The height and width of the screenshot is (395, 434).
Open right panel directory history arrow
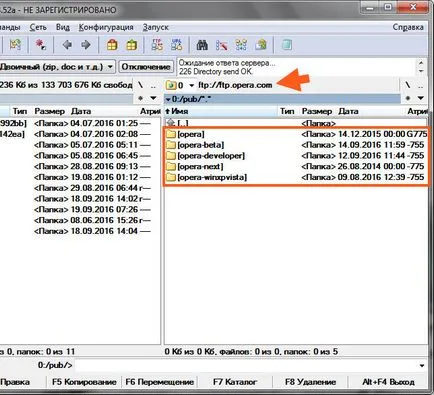(421, 98)
